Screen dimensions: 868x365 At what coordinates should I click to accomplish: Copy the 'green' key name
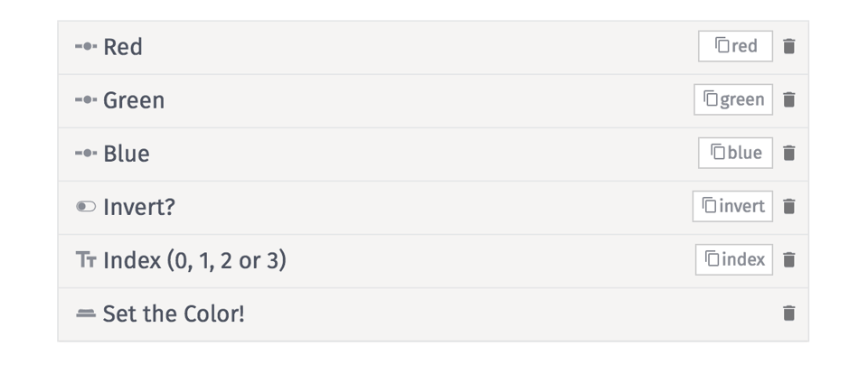point(733,99)
